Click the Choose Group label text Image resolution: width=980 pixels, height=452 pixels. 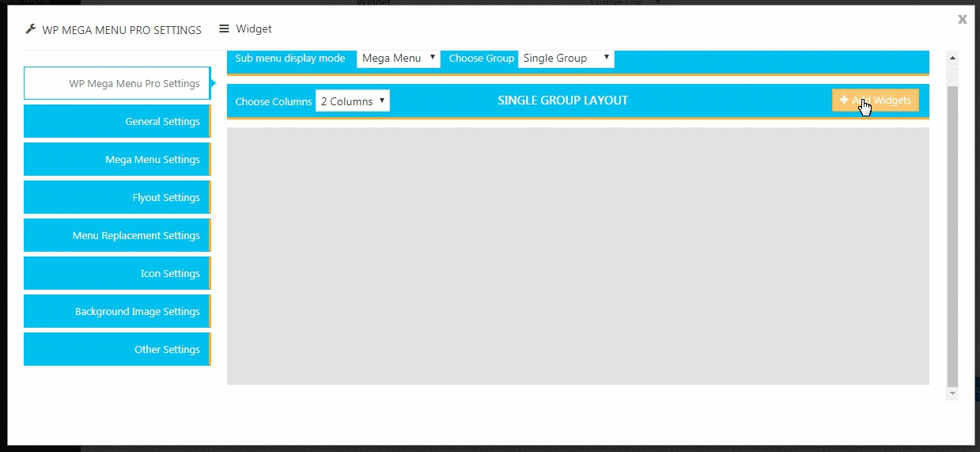pos(482,58)
